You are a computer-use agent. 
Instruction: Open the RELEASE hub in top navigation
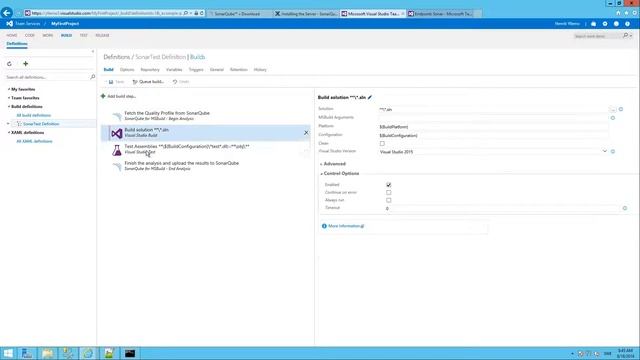(102, 36)
